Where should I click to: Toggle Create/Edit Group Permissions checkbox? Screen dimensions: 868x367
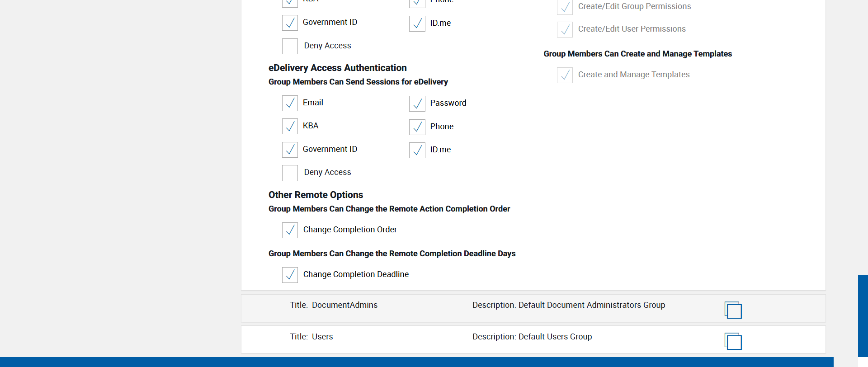click(x=565, y=7)
